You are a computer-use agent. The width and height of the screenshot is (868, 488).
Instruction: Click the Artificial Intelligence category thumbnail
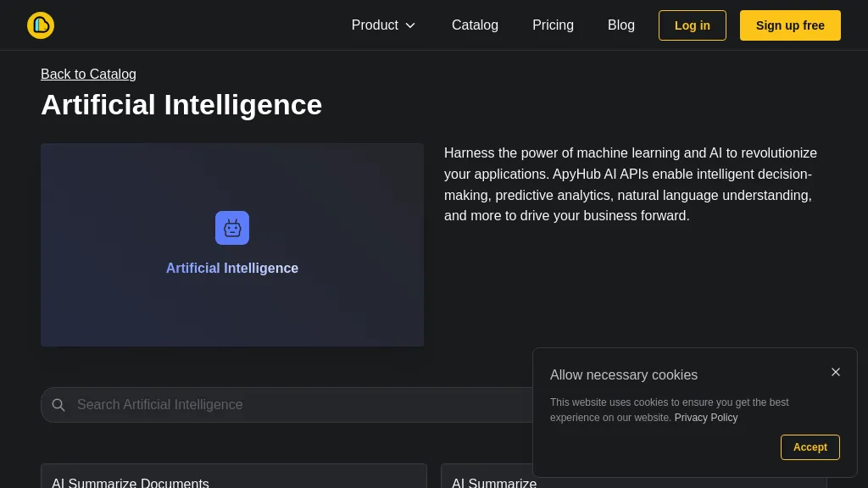[x=232, y=245]
